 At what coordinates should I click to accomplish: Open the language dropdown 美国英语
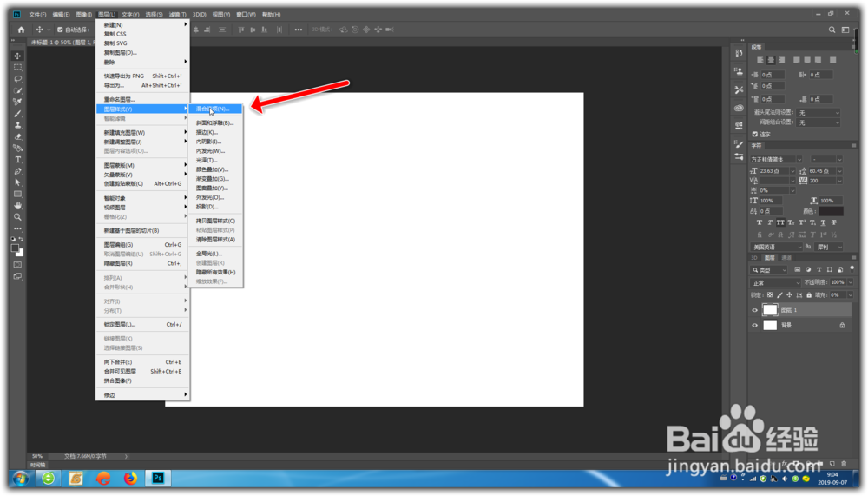coord(776,248)
